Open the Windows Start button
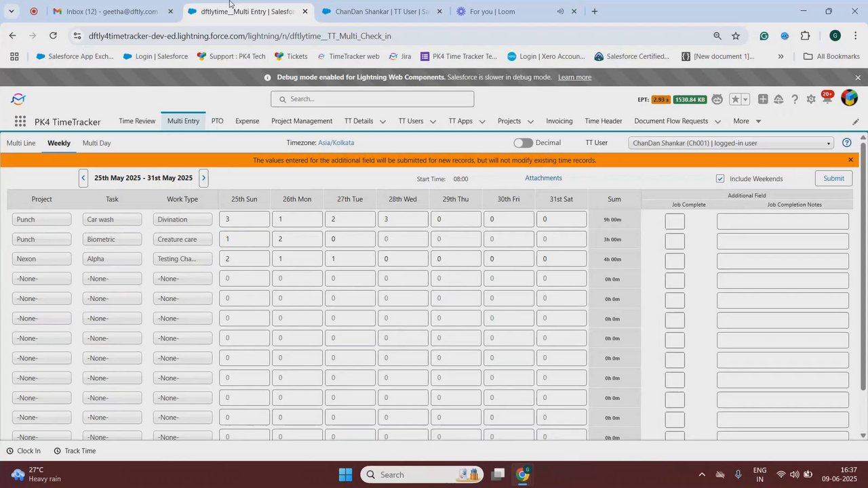868x488 pixels. [x=345, y=474]
